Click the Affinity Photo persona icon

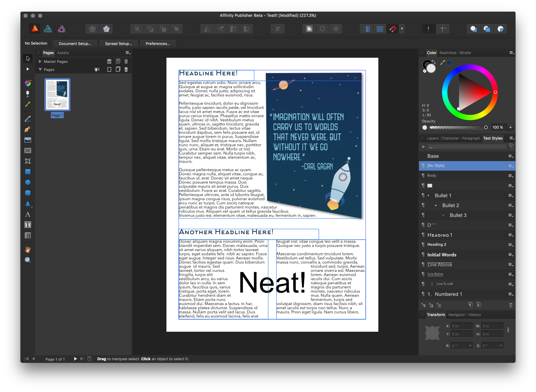(x=62, y=28)
